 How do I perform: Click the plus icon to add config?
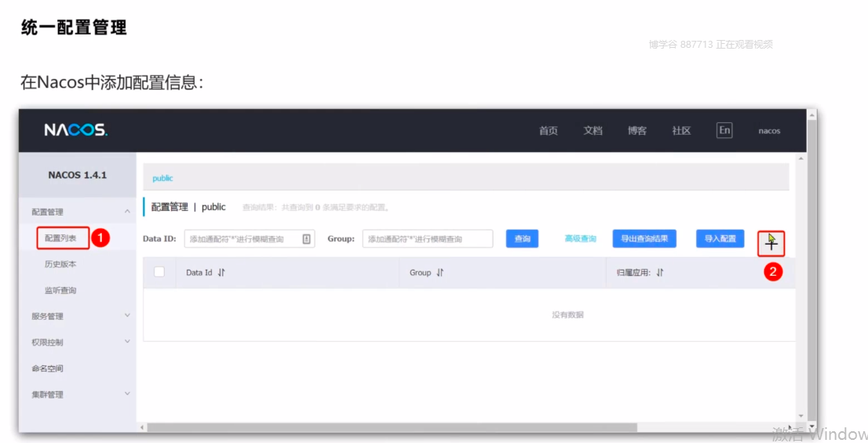coord(771,243)
